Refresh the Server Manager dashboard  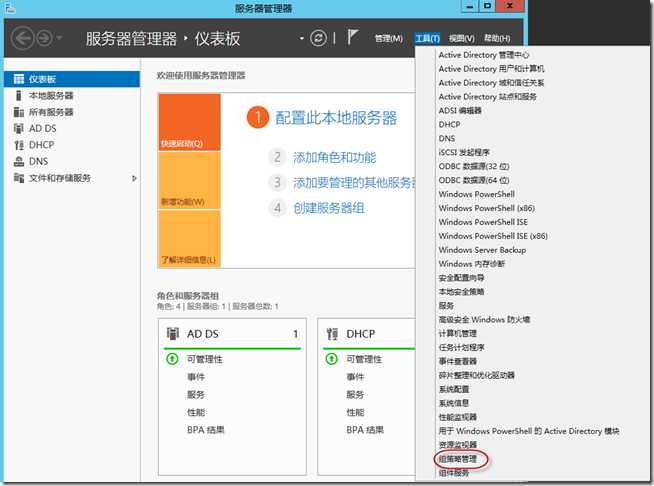click(318, 38)
